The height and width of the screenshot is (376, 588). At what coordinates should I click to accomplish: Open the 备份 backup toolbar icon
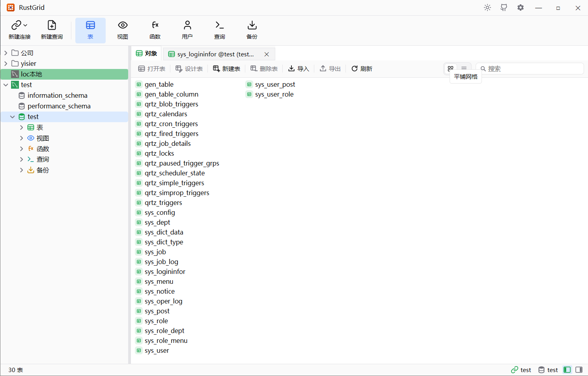tap(252, 30)
